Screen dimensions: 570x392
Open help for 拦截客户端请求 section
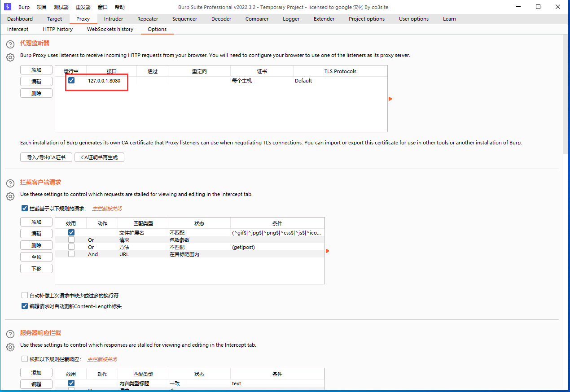click(x=10, y=183)
